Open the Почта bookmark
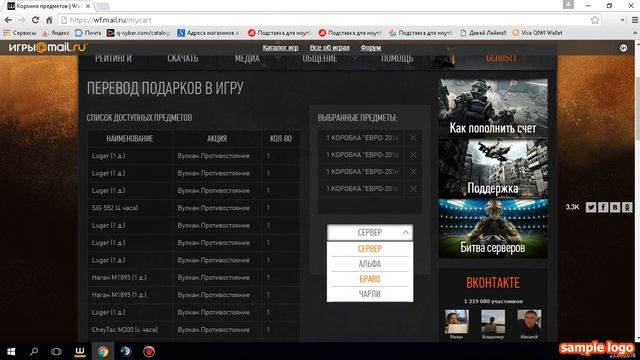640x360 pixels. 88,33
